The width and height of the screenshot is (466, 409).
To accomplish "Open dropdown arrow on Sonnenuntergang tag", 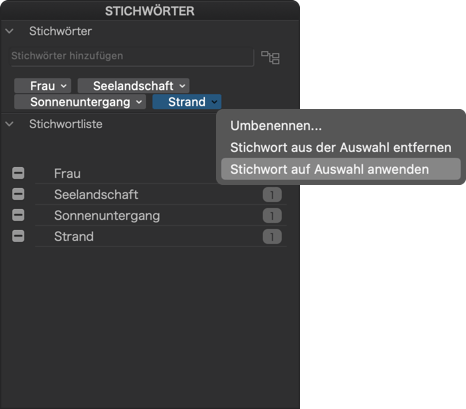I will pos(139,102).
